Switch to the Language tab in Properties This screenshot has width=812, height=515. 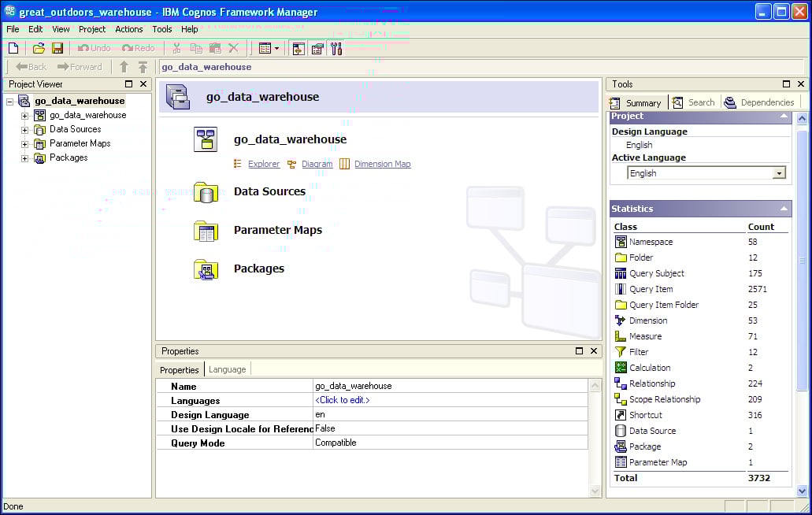[x=228, y=369]
